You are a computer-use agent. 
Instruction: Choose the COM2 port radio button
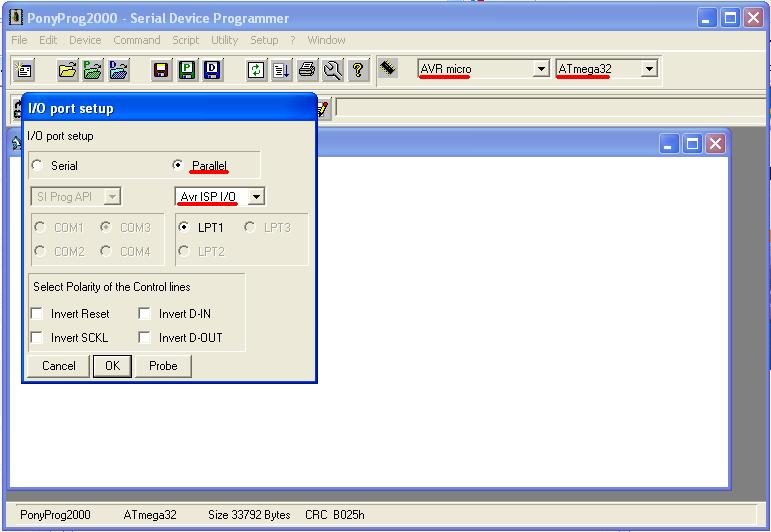coord(40,251)
